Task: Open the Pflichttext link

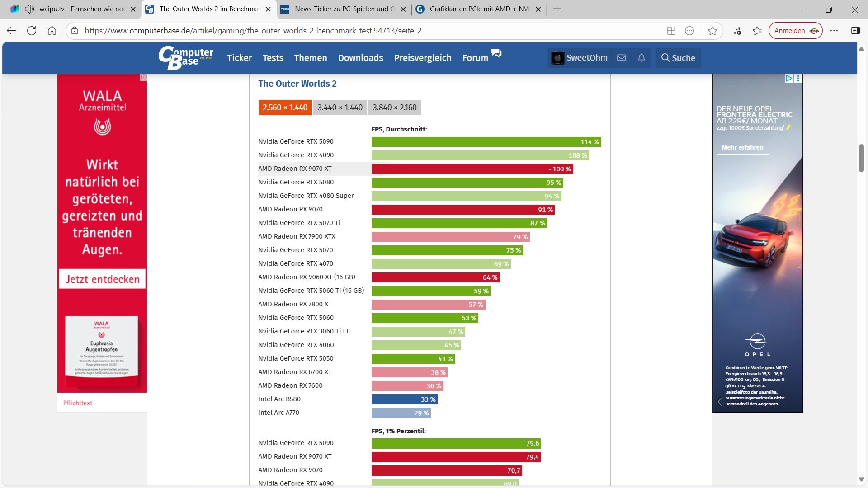Action: click(78, 403)
